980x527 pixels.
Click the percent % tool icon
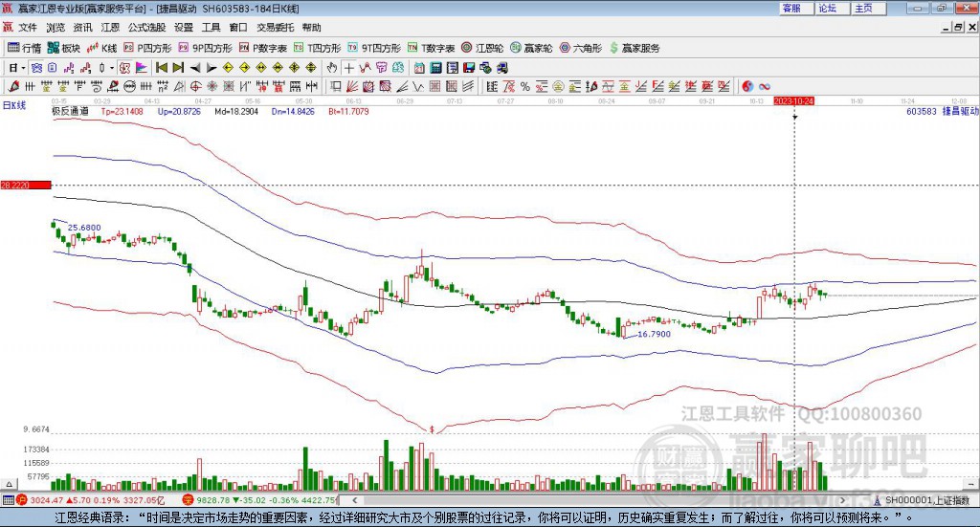coord(525,86)
